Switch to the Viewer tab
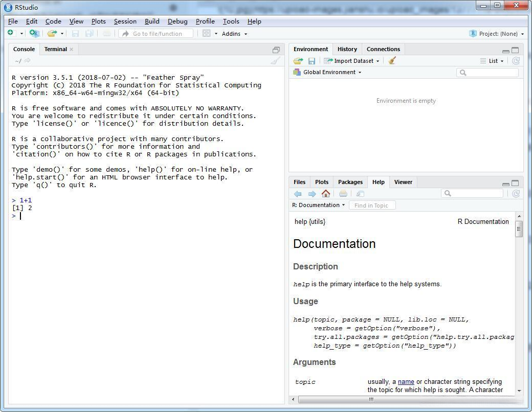The height and width of the screenshot is (412, 532). [x=403, y=182]
